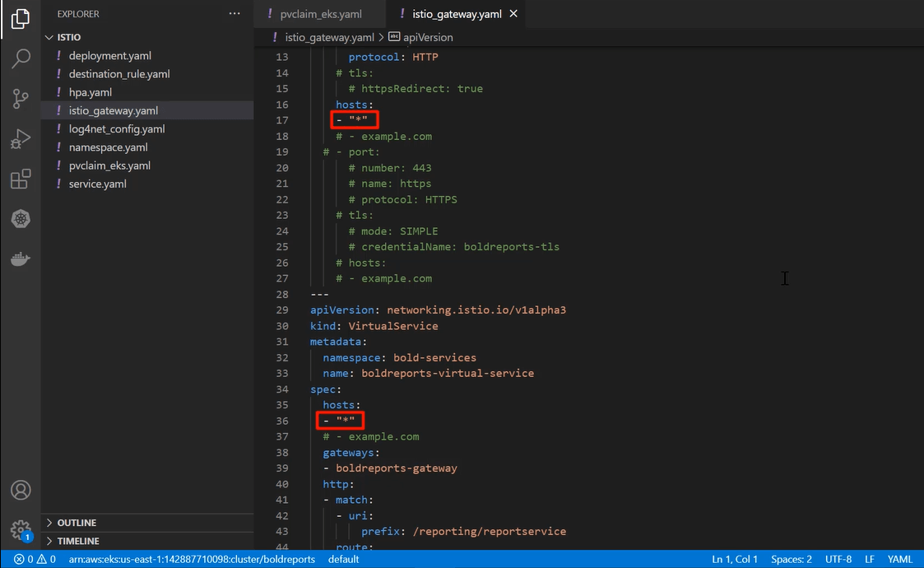Change language mode via YAML indicator

899,559
